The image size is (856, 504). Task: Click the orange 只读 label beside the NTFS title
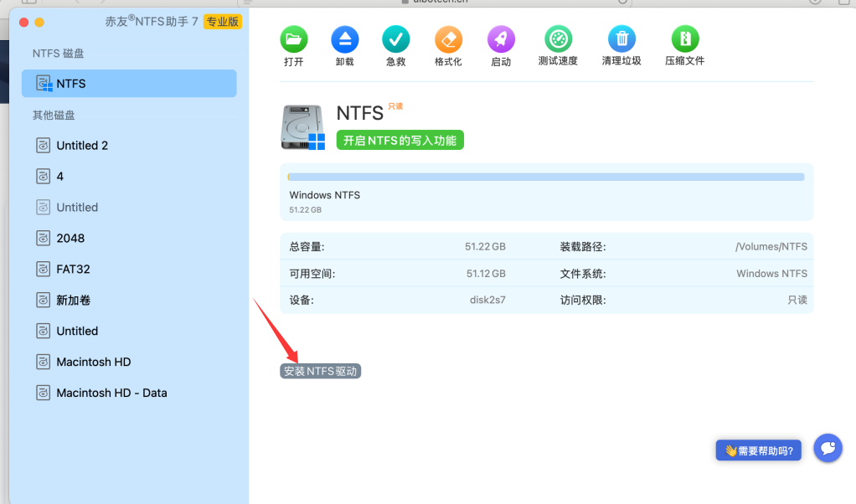tap(396, 106)
